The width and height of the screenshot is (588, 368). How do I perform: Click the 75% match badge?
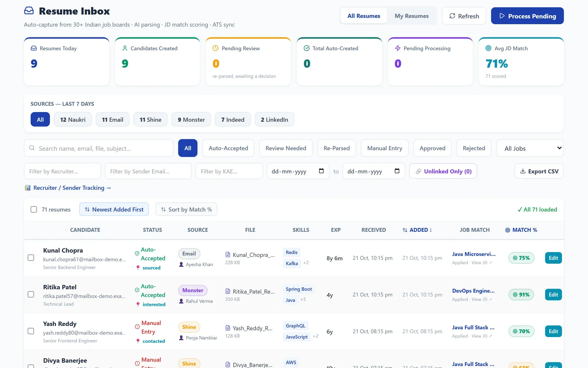521,258
